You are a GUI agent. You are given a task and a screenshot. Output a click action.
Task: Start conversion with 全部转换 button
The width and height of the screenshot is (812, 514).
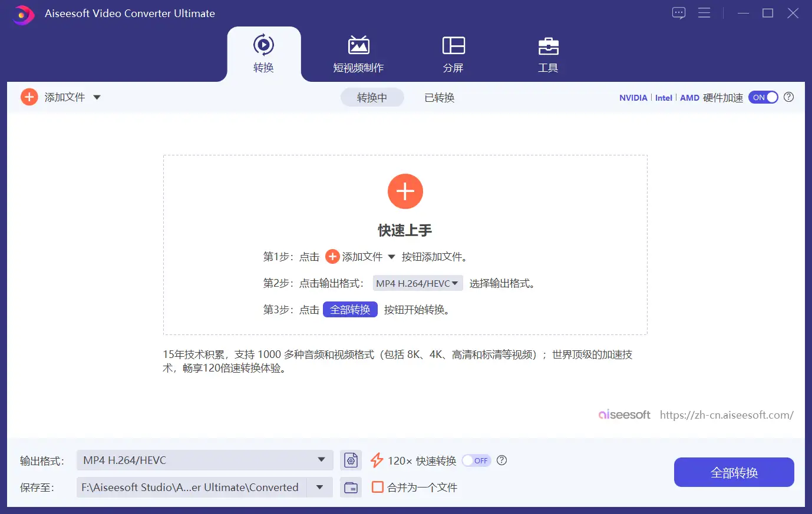point(734,472)
